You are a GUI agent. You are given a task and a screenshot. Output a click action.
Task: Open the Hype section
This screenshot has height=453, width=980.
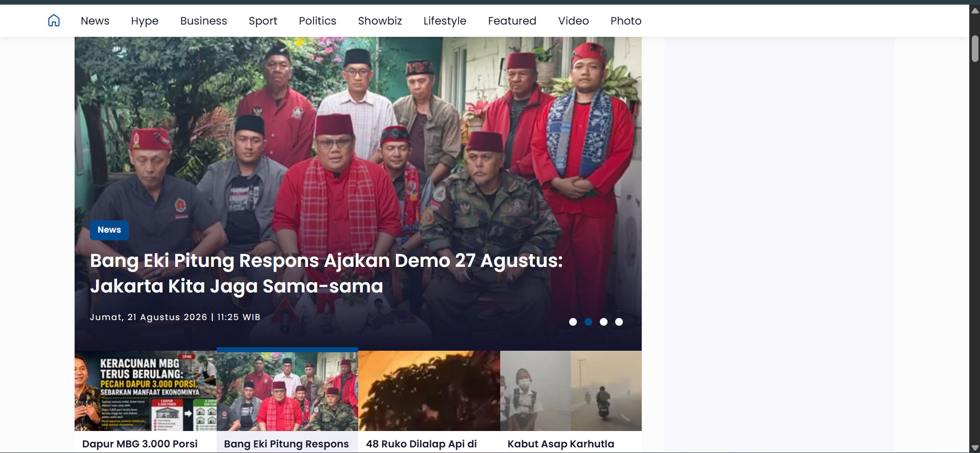[145, 21]
